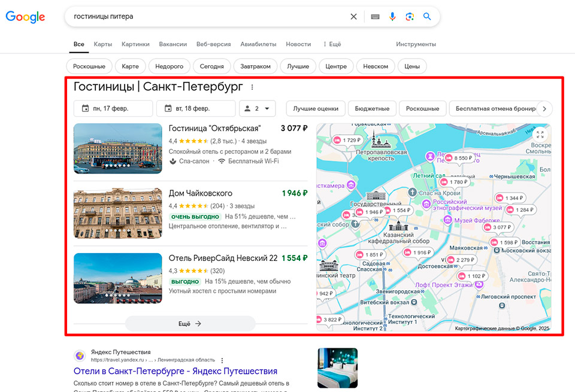Viewport: 575px width, 392px height.
Task: Clear the search query with the X icon
Action: coord(353,17)
